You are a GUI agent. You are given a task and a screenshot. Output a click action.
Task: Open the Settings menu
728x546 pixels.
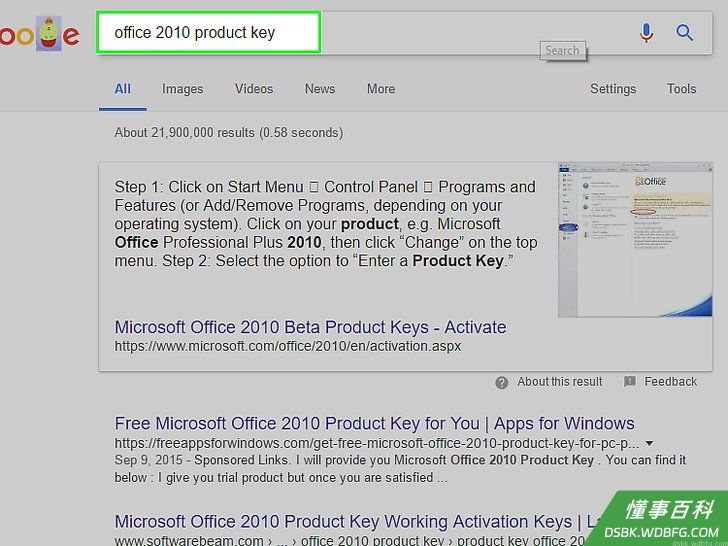click(613, 89)
